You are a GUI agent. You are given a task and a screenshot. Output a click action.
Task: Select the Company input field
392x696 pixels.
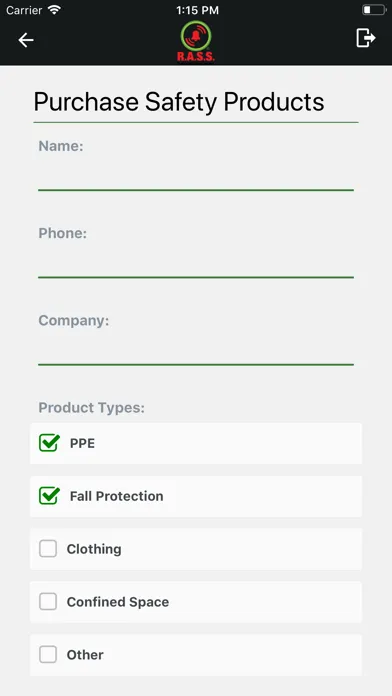point(196,350)
